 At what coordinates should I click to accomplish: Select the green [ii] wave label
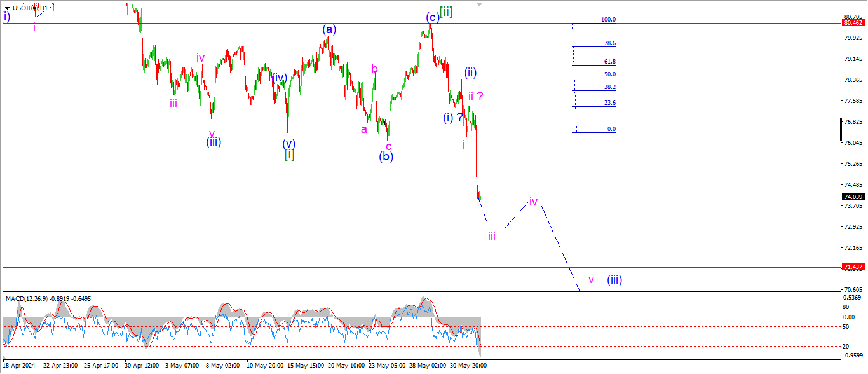pos(446,11)
